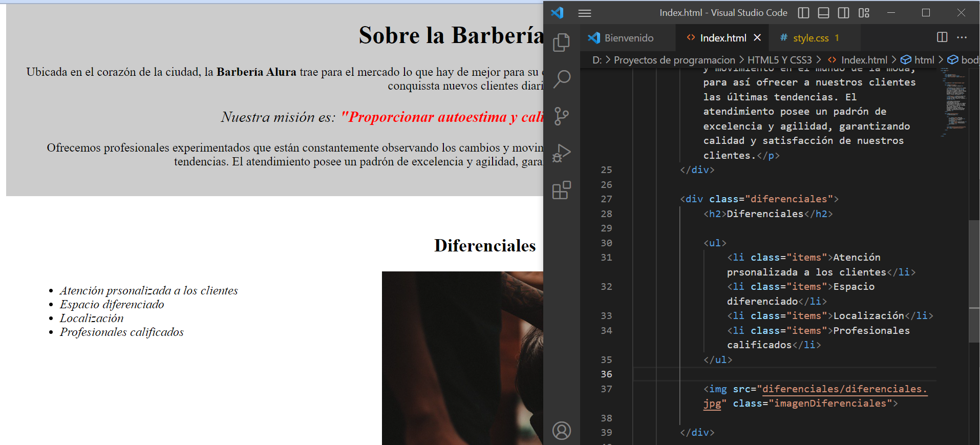
Task: Click 'Sobre la Barbería' heading in browser
Action: click(x=451, y=35)
